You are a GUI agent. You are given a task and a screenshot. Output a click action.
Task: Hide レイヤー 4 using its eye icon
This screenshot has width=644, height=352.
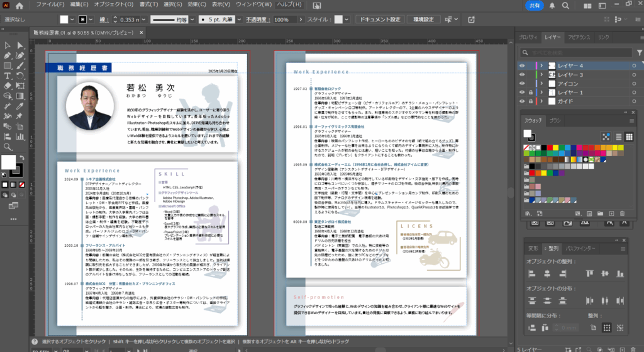tap(522, 65)
